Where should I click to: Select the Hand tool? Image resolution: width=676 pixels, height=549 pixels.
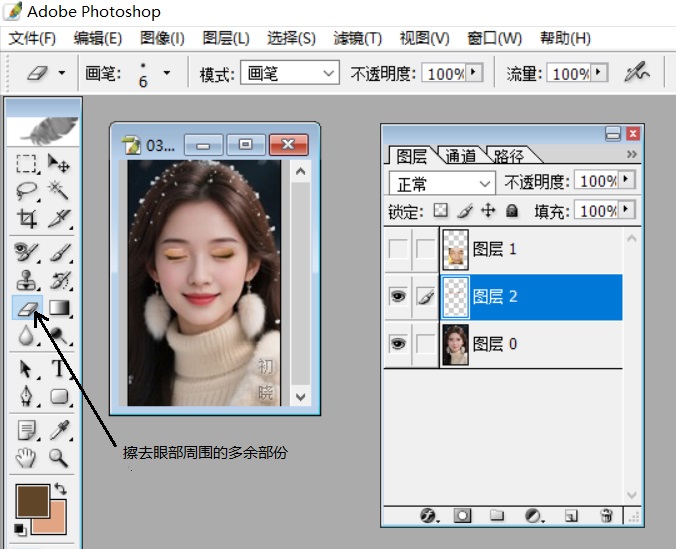tap(28, 458)
